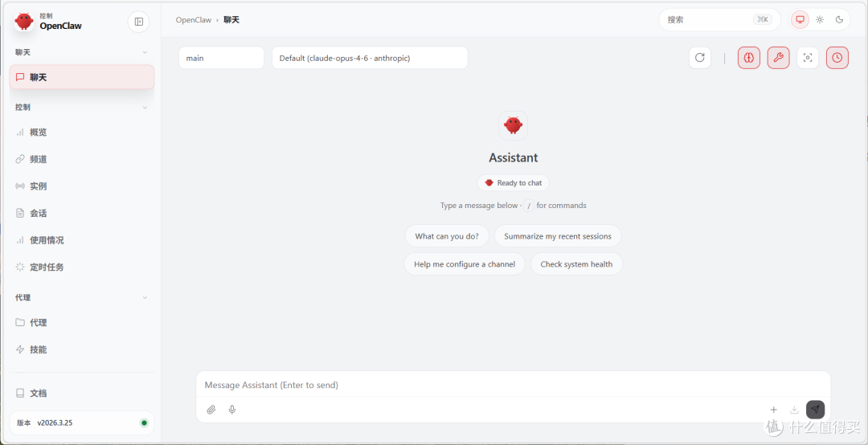Focus the Message Assistant input box
Screen dimensions: 868x445
pos(513,385)
